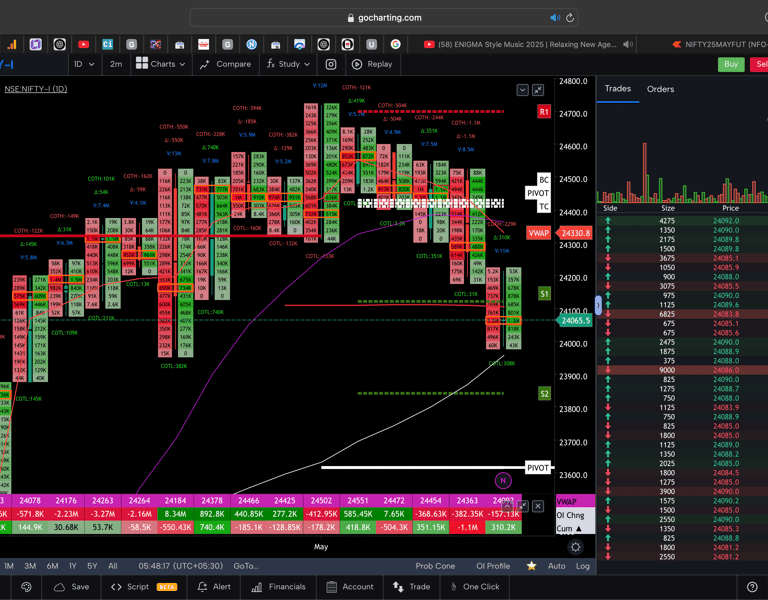768x600 pixels.
Task: Click the Google G pinned tab icon
Action: [395, 45]
